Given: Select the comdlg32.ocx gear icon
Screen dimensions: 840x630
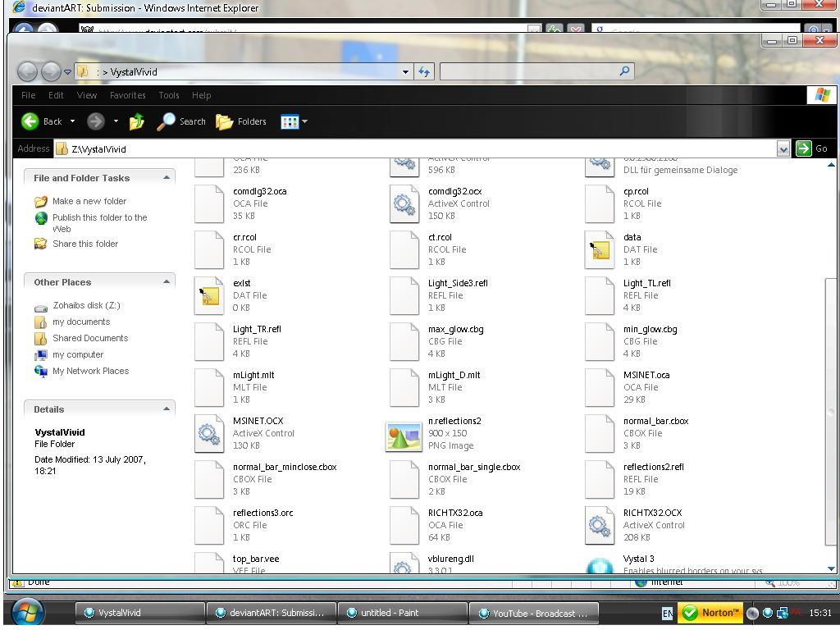Looking at the screenshot, I should coord(404,203).
